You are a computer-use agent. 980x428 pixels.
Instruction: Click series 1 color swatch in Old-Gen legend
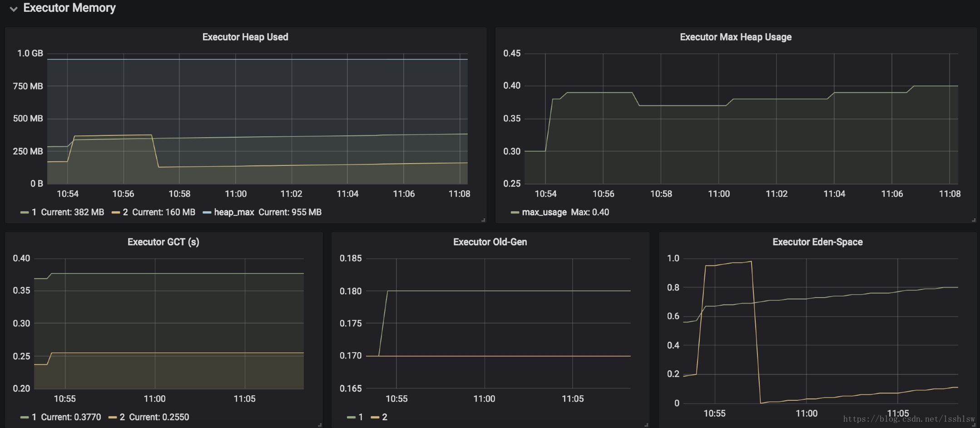[x=351, y=418]
